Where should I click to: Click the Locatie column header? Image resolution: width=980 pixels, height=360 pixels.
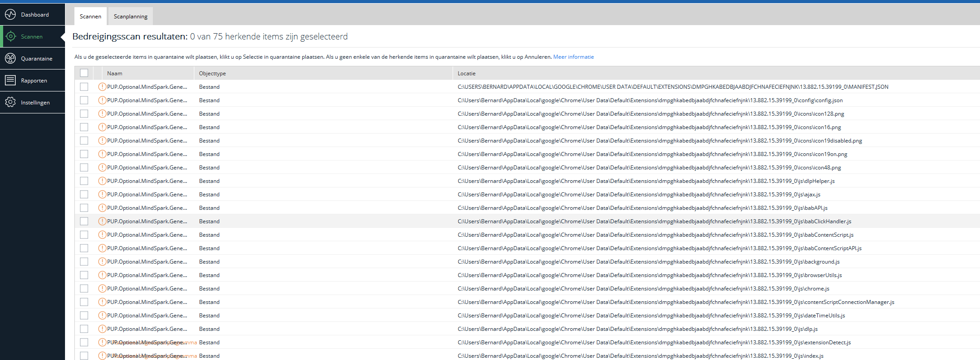(467, 74)
